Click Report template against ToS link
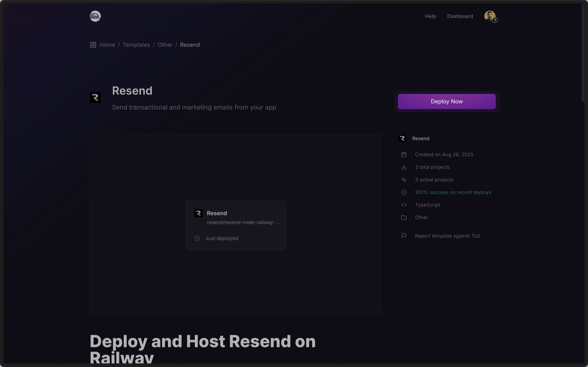This screenshot has width=588, height=367. pyautogui.click(x=447, y=236)
